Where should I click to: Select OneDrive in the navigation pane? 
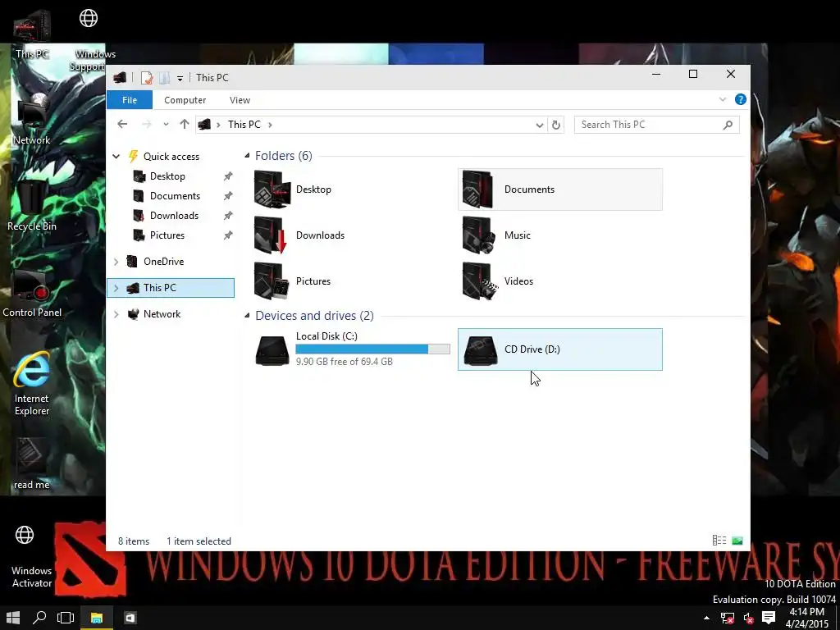point(163,262)
